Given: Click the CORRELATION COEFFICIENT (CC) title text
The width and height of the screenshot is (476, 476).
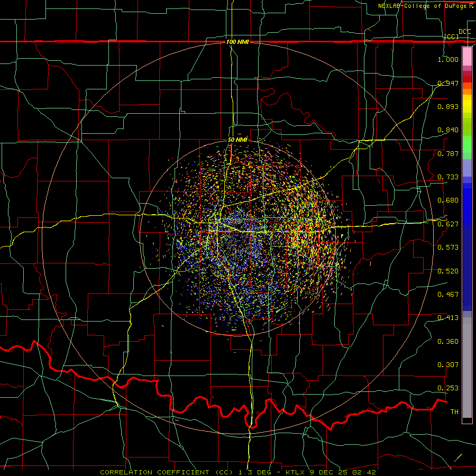Looking at the screenshot, I should pos(167,472).
